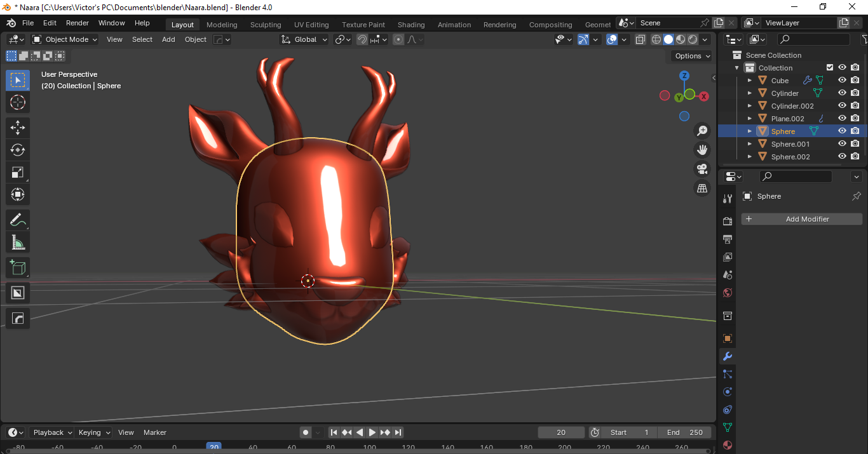Open the World properties tab
Viewport: 868px width, 454px height.
(x=728, y=292)
